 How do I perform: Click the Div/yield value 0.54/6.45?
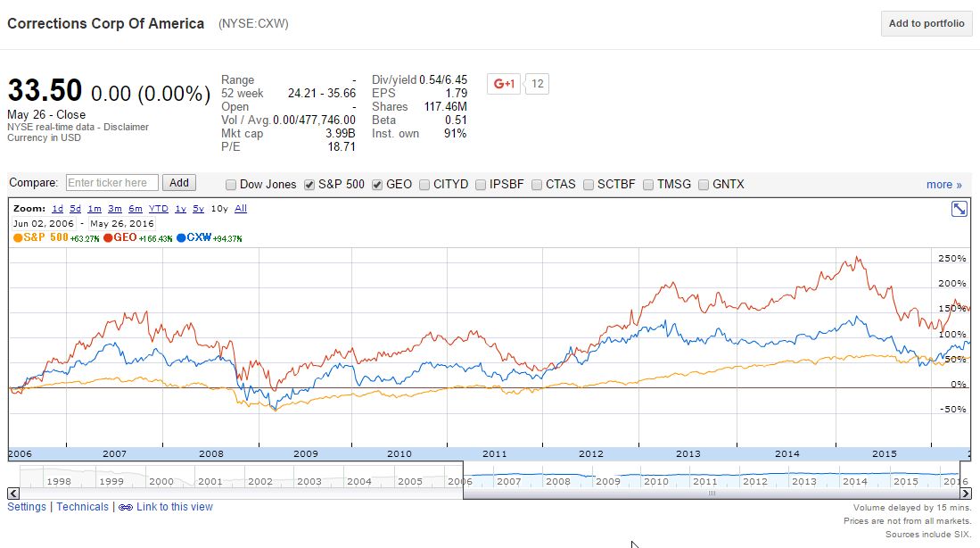tap(443, 80)
